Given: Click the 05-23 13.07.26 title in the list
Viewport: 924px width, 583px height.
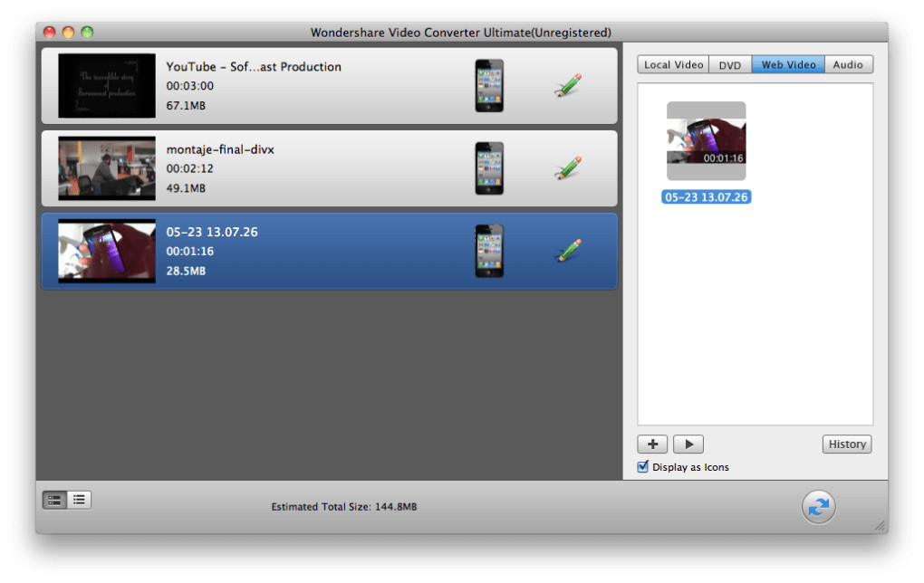Looking at the screenshot, I should tap(212, 232).
